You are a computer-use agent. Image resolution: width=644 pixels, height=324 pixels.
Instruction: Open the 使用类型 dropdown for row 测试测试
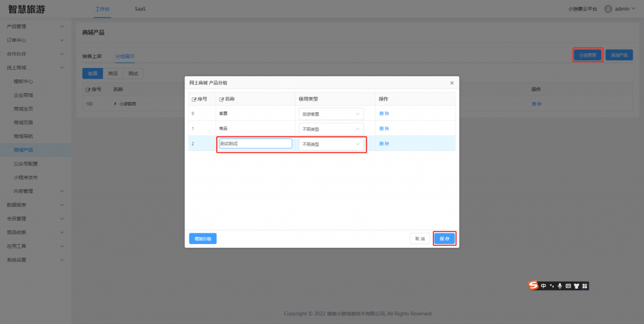point(331,144)
